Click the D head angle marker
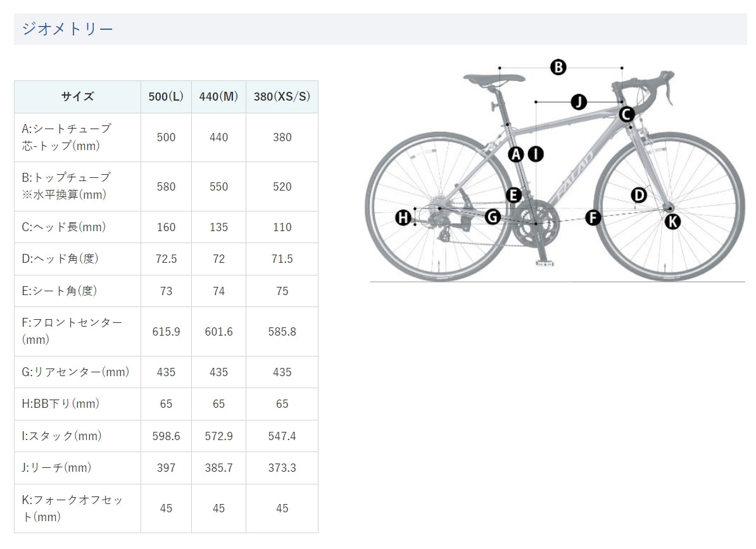The height and width of the screenshot is (549, 756). click(639, 195)
